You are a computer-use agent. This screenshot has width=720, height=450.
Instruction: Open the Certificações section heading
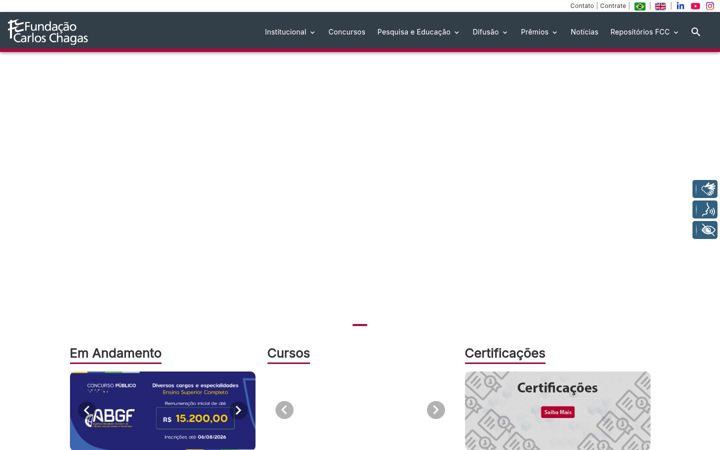(x=505, y=353)
